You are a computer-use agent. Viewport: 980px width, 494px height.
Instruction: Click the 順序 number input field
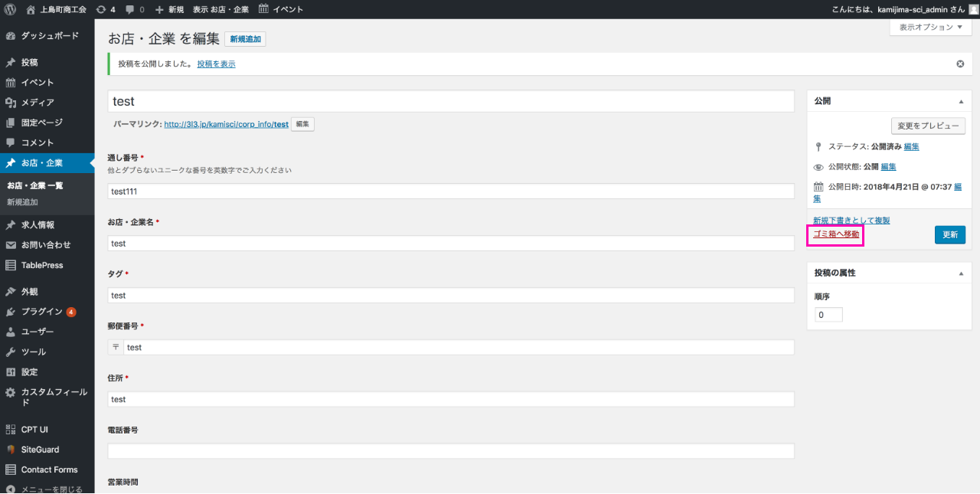pyautogui.click(x=828, y=315)
